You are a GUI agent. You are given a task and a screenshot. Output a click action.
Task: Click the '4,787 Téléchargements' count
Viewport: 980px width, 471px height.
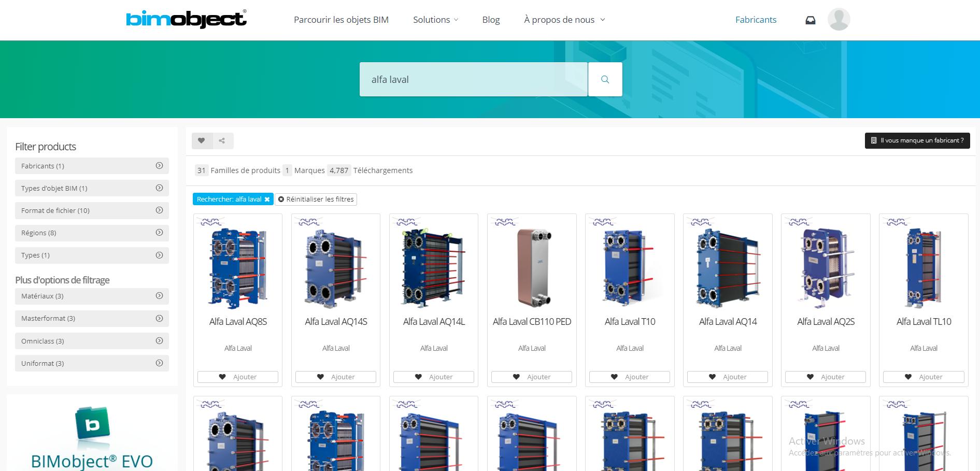tap(370, 170)
